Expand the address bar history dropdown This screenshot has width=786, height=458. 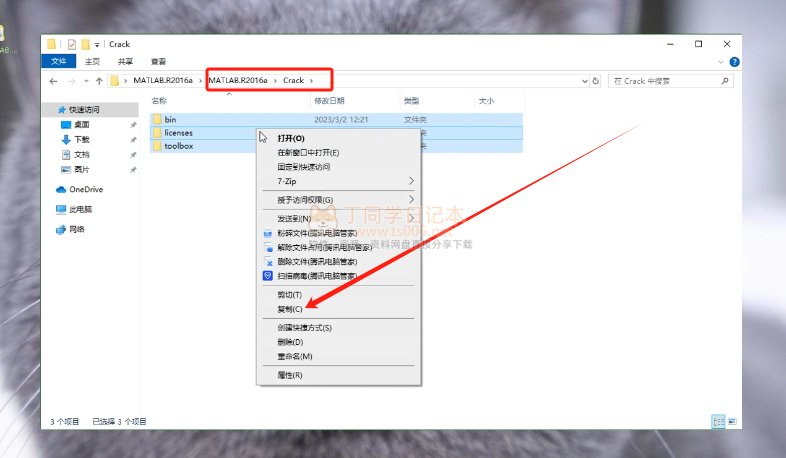point(584,81)
